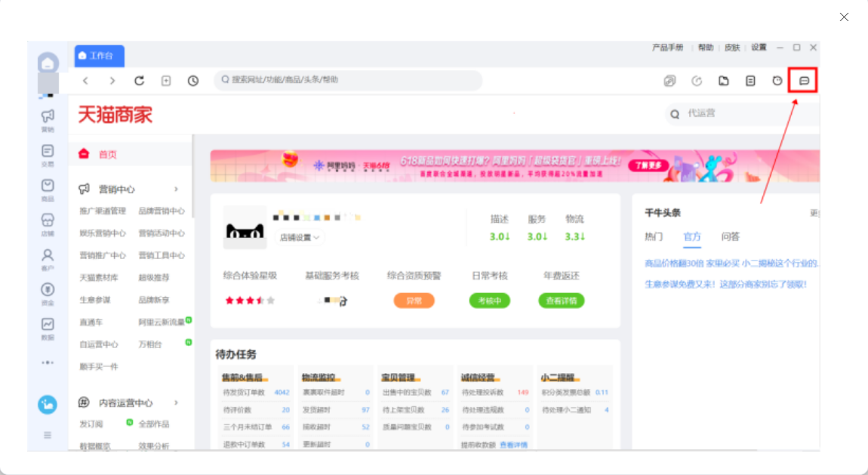Open 商品 icon in the sidebar
Screen dimensions: 868x475
(x=48, y=190)
